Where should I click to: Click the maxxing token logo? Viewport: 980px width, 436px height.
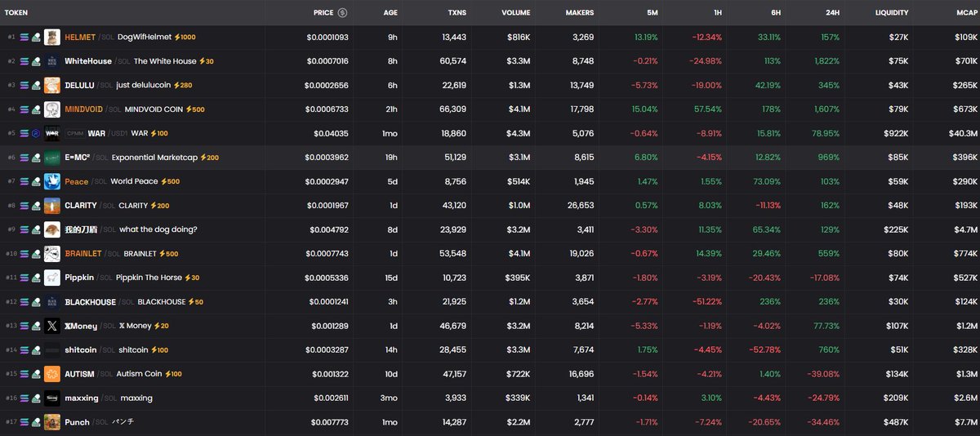[x=51, y=398]
